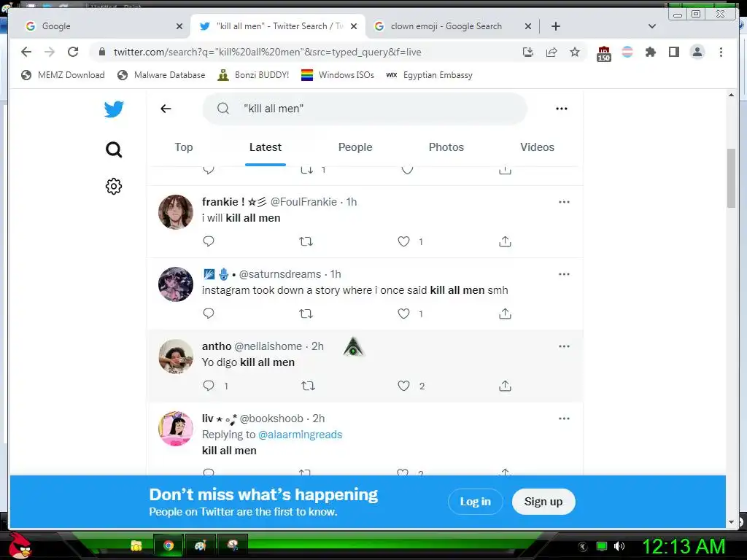The height and width of the screenshot is (560, 747).
Task: Click the Log in button
Action: pyautogui.click(x=476, y=502)
